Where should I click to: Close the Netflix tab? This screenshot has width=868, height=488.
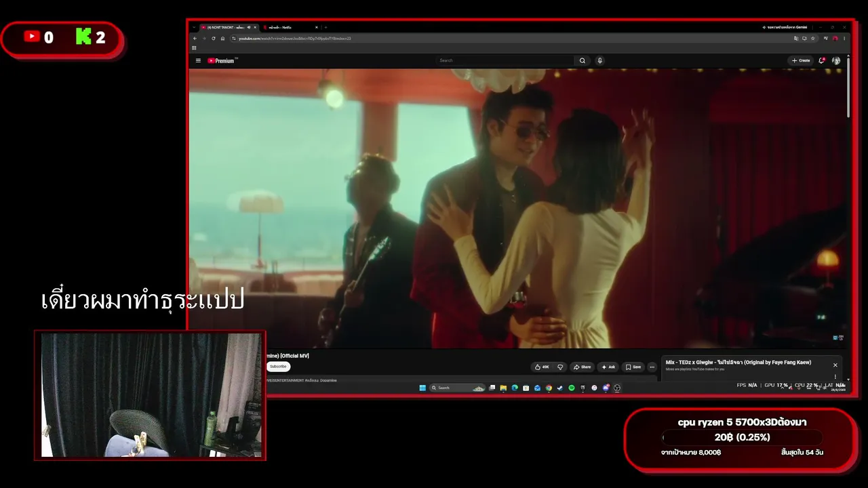coord(316,27)
